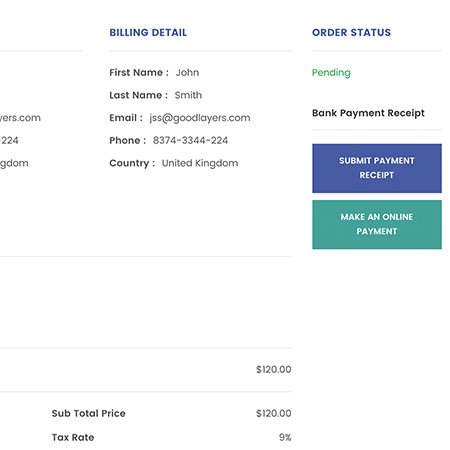Click the First Name label
450x450 pixels.
click(139, 72)
